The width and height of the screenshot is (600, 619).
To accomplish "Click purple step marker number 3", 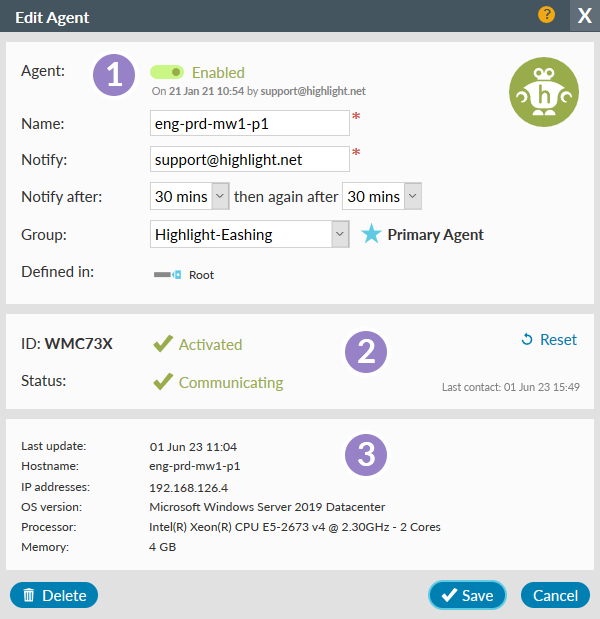I will click(367, 455).
